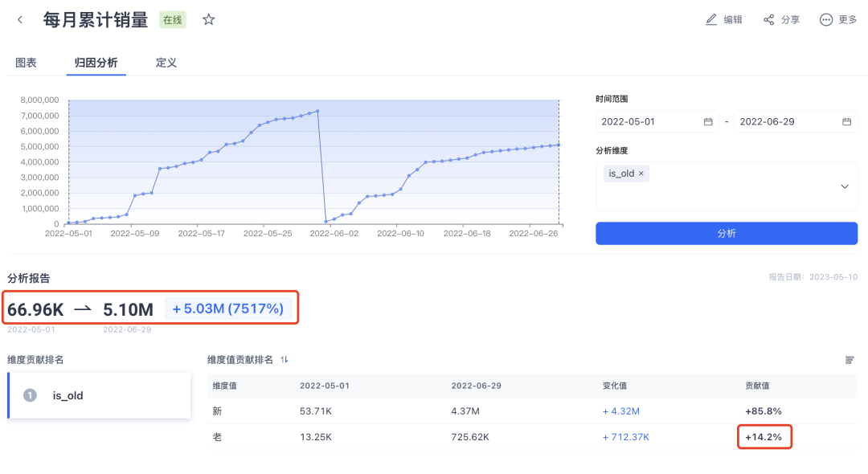The height and width of the screenshot is (474, 868).
Task: Click the blue 分析 button
Action: pos(726,233)
